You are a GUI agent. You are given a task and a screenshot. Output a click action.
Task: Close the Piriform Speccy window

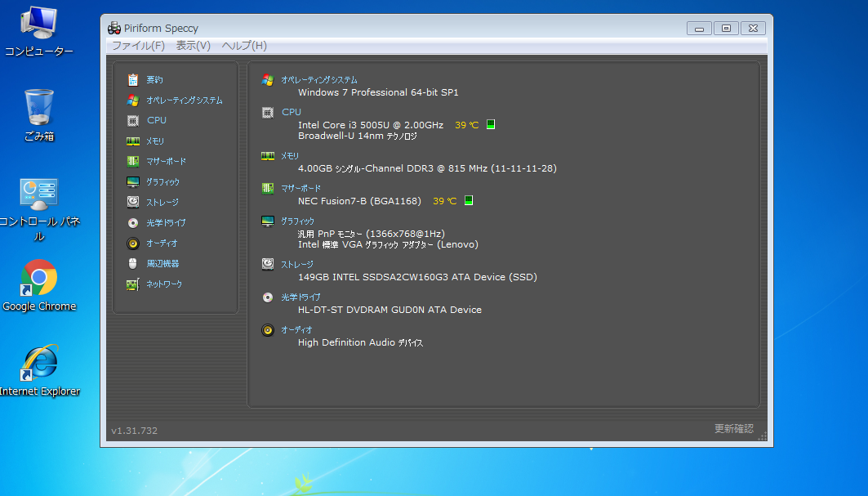coord(753,29)
